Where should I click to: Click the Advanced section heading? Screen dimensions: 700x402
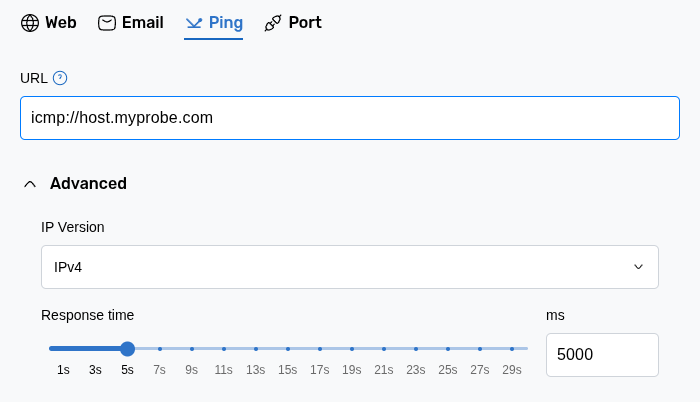point(88,184)
